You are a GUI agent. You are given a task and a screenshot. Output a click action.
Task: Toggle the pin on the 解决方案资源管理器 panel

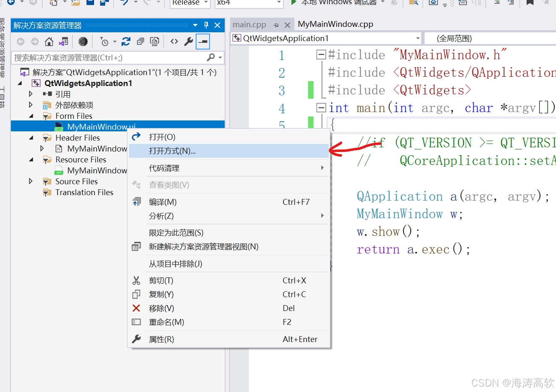pyautogui.click(x=206, y=25)
